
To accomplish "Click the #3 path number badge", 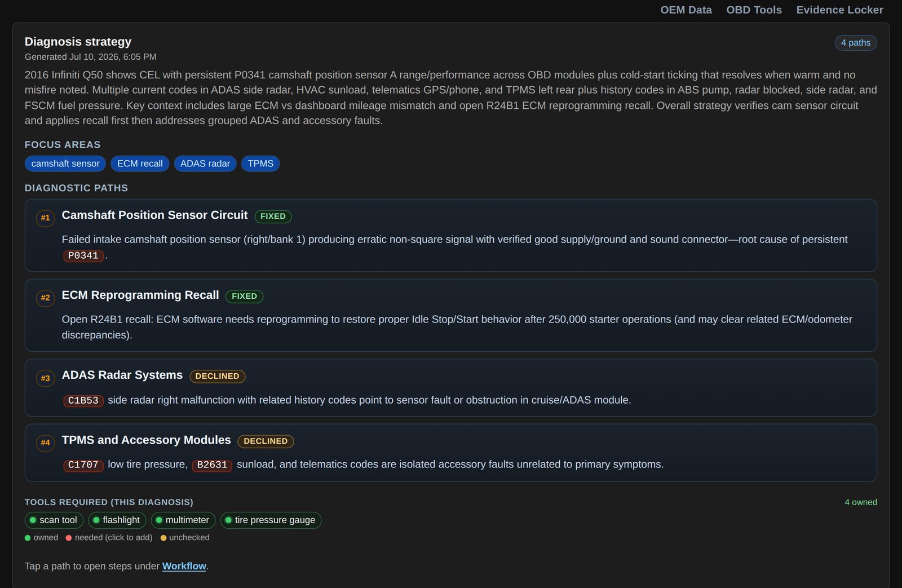I will tap(45, 378).
